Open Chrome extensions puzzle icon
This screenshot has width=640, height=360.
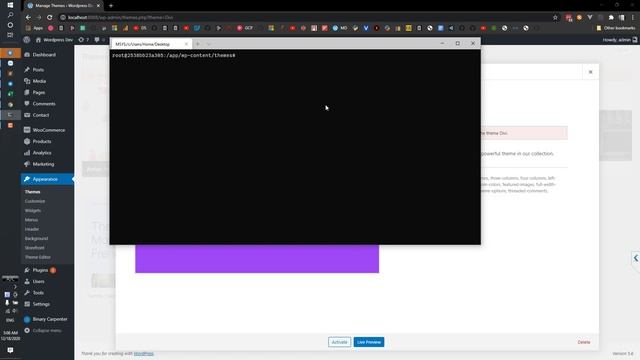click(x=611, y=18)
